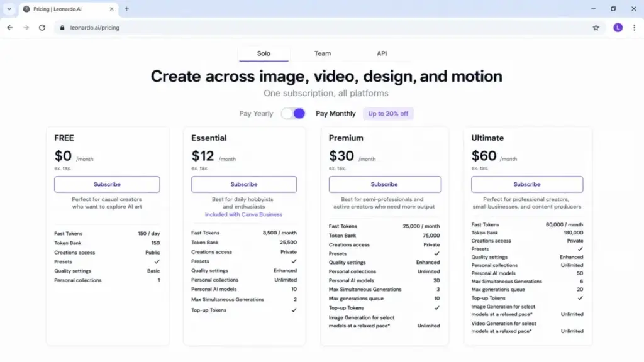The width and height of the screenshot is (644, 362).
Task: Click the Ultimate Token Bank 180,000 value
Action: (574, 233)
